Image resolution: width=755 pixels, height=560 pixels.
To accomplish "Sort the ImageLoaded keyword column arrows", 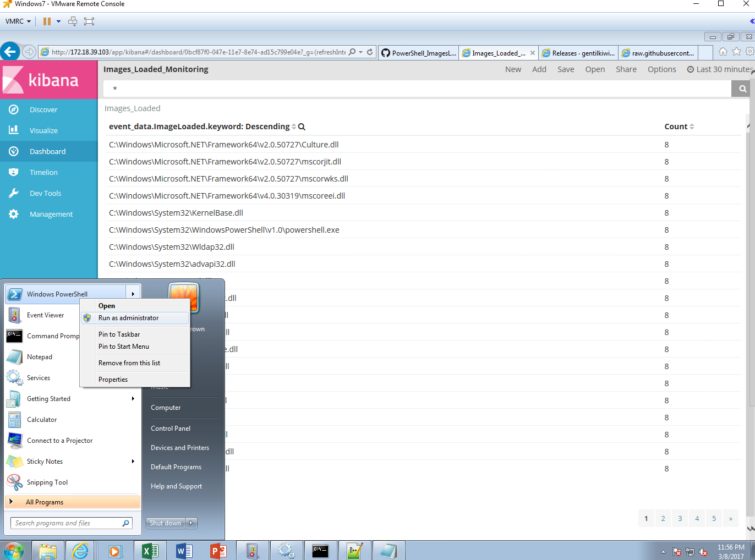I will (294, 127).
